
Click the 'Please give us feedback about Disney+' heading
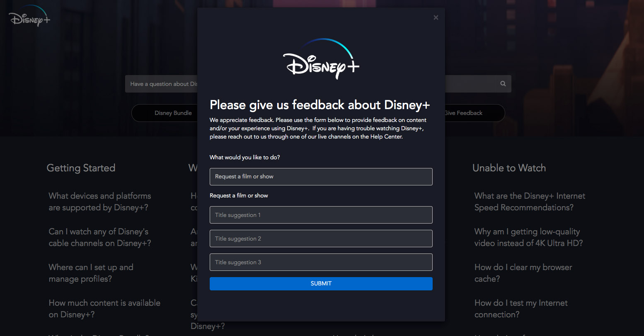click(320, 105)
